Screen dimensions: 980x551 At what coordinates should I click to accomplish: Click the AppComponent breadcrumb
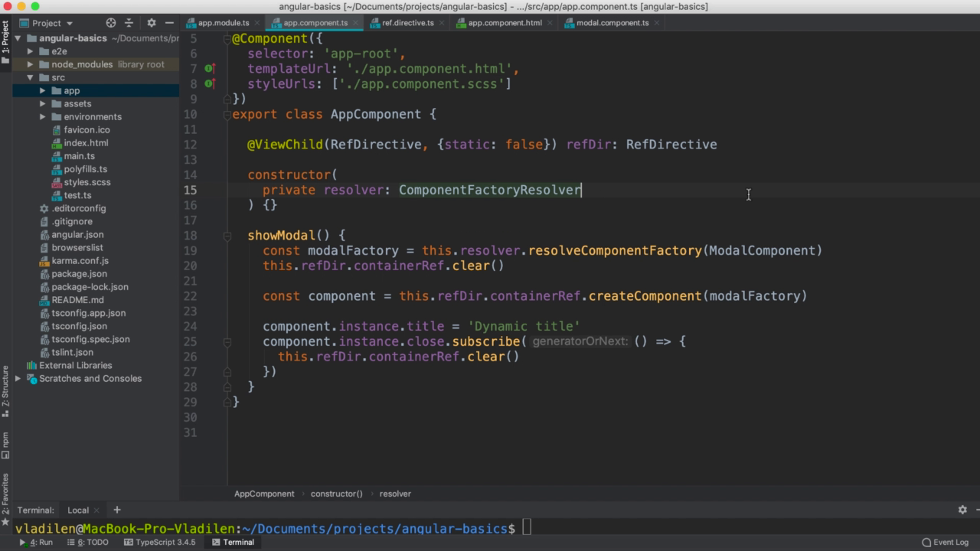click(264, 494)
